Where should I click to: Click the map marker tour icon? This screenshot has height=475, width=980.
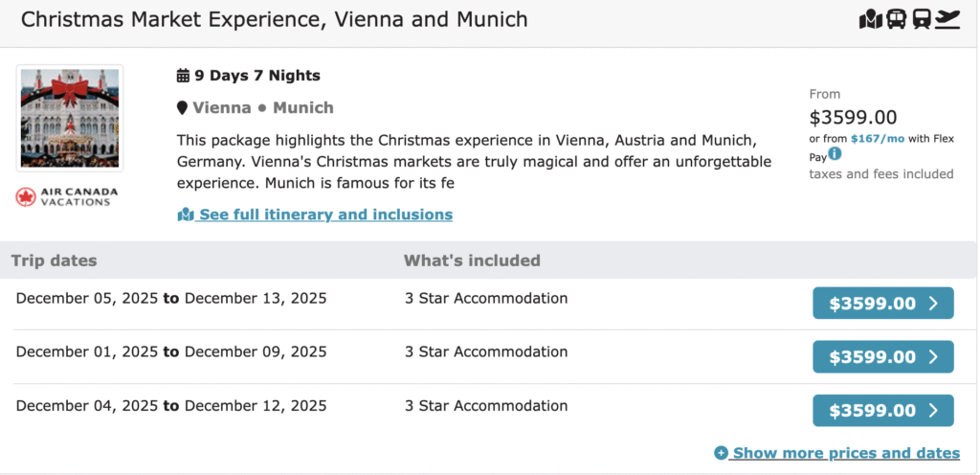click(x=870, y=19)
